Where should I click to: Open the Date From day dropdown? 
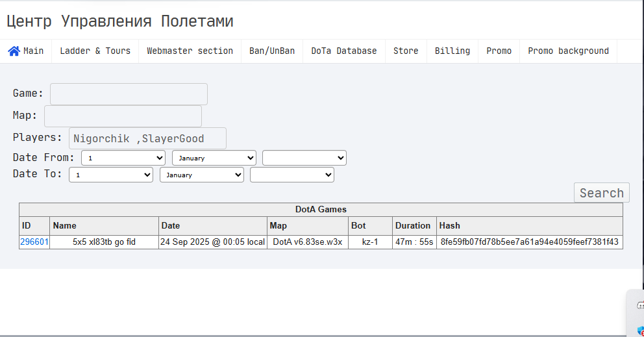(x=123, y=158)
